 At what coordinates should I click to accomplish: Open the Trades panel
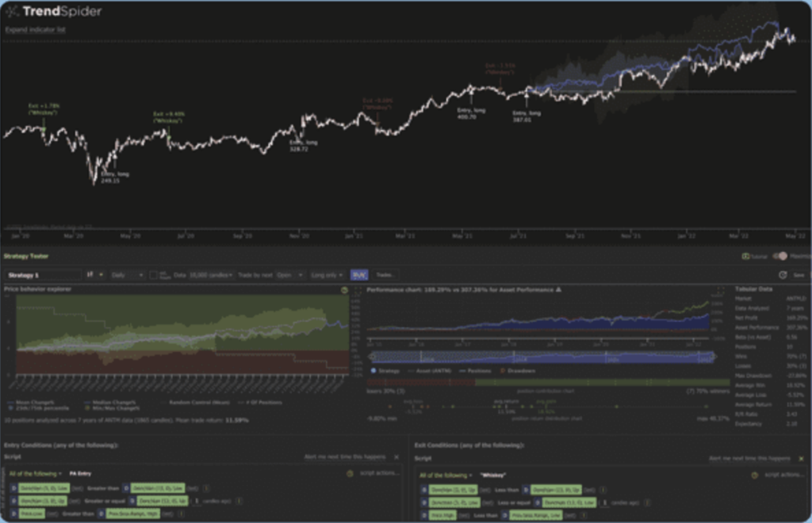(387, 275)
